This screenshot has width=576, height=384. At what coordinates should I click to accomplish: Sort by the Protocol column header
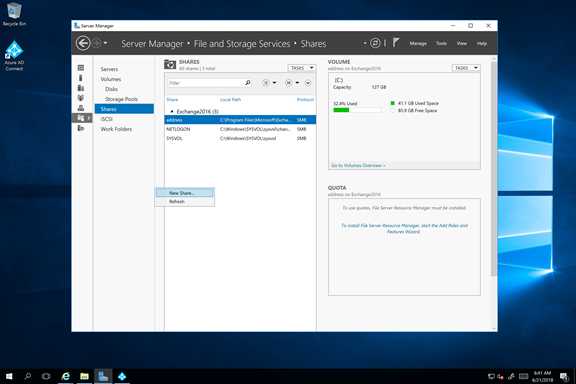click(305, 100)
